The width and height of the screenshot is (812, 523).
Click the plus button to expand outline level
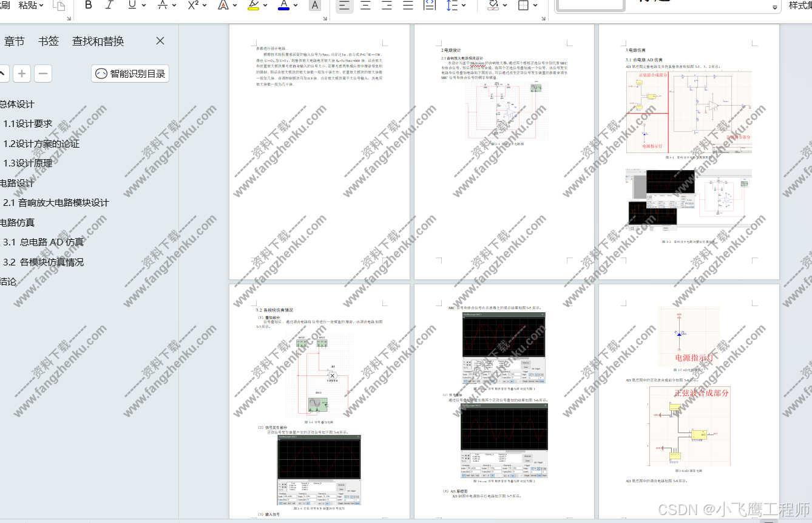tap(22, 74)
